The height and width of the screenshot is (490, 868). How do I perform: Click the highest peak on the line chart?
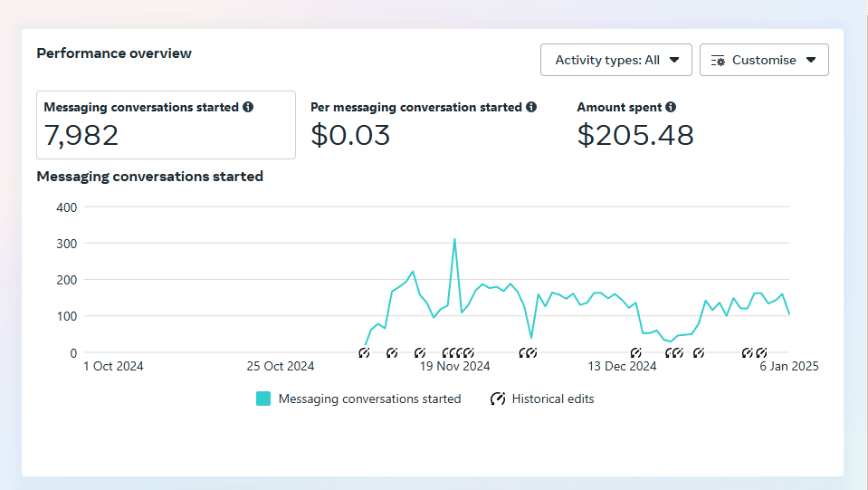click(x=454, y=239)
